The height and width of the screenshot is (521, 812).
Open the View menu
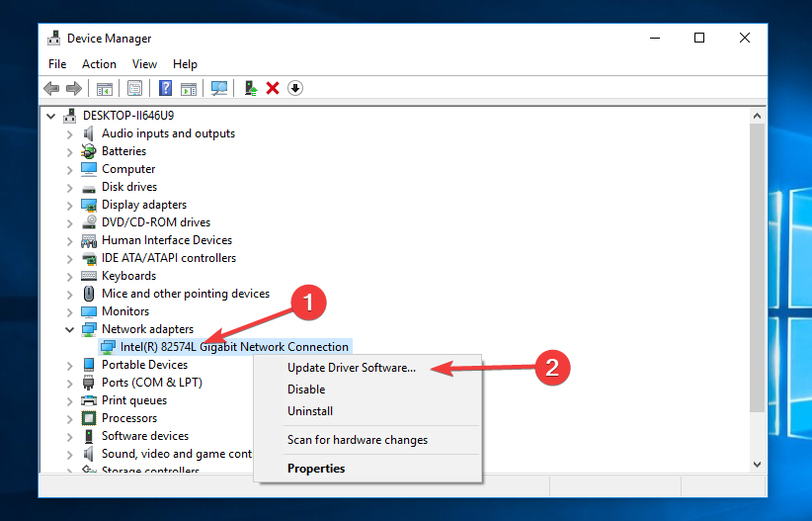coord(144,64)
